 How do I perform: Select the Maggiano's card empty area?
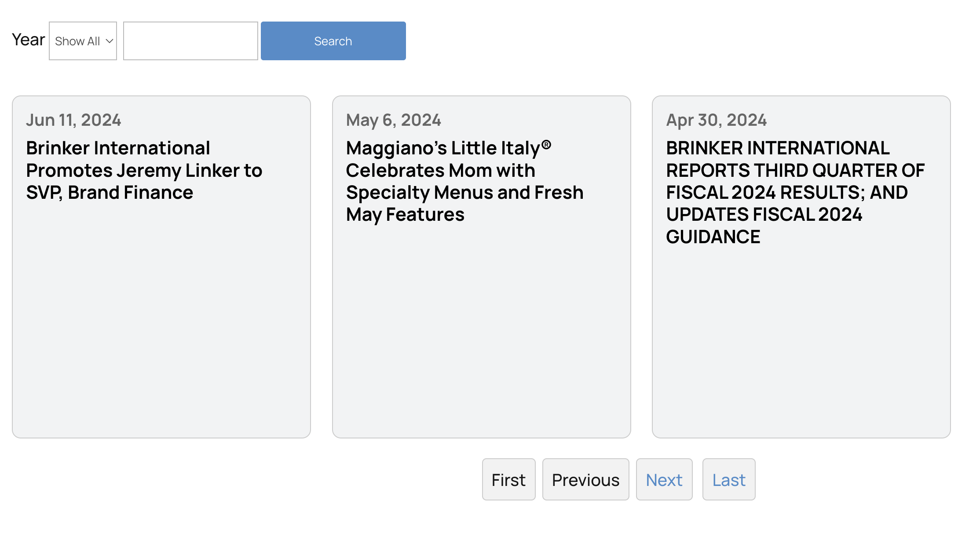coord(481,330)
